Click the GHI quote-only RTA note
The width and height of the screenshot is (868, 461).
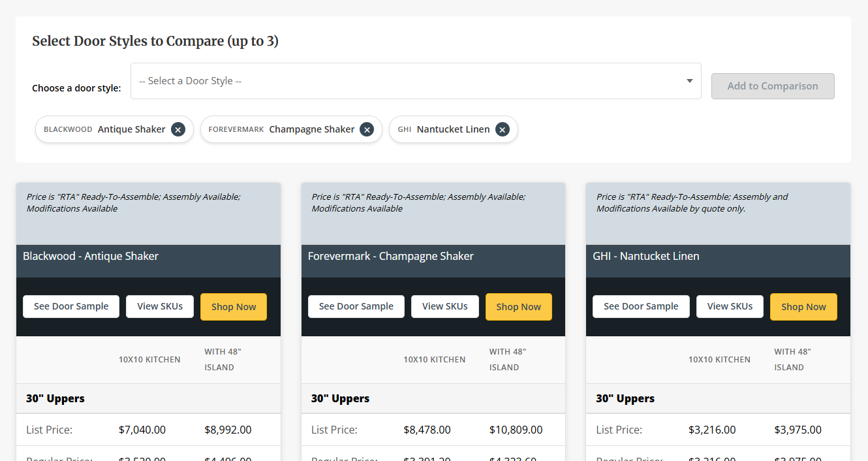pos(692,202)
